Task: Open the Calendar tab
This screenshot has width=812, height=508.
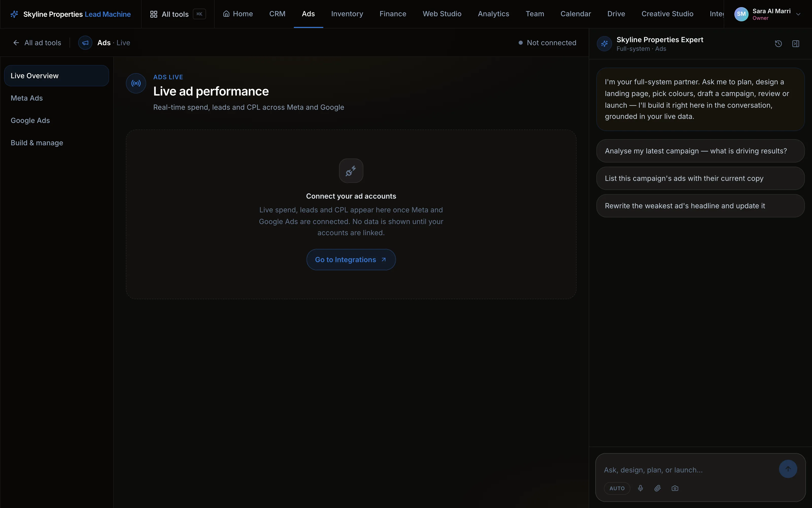Action: [x=576, y=14]
